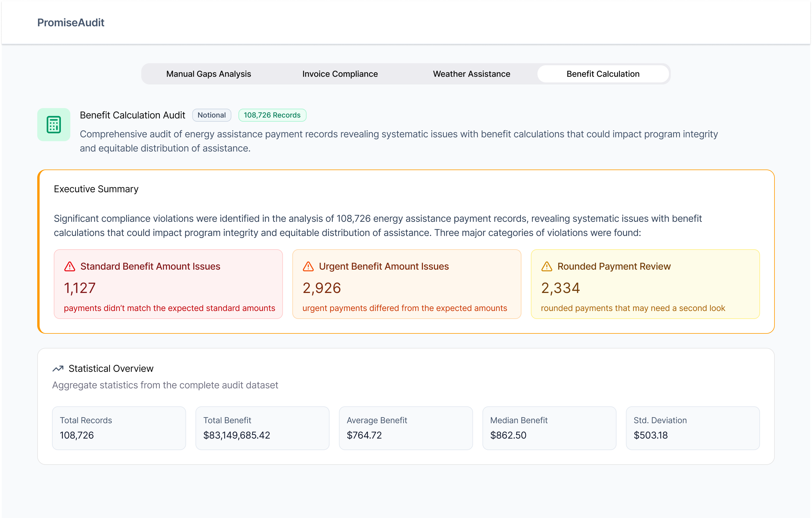Click the Std. Deviation stat tile
The image size is (812, 518).
pyautogui.click(x=693, y=428)
